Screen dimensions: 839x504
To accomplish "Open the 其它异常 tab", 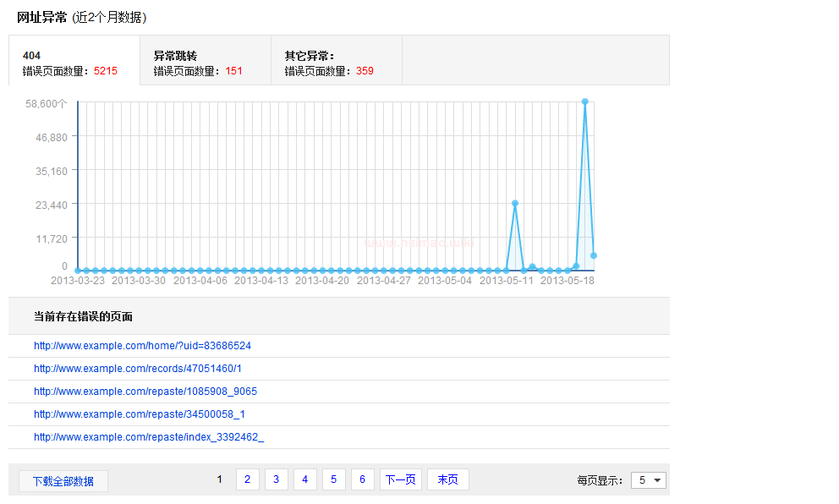I will click(336, 63).
